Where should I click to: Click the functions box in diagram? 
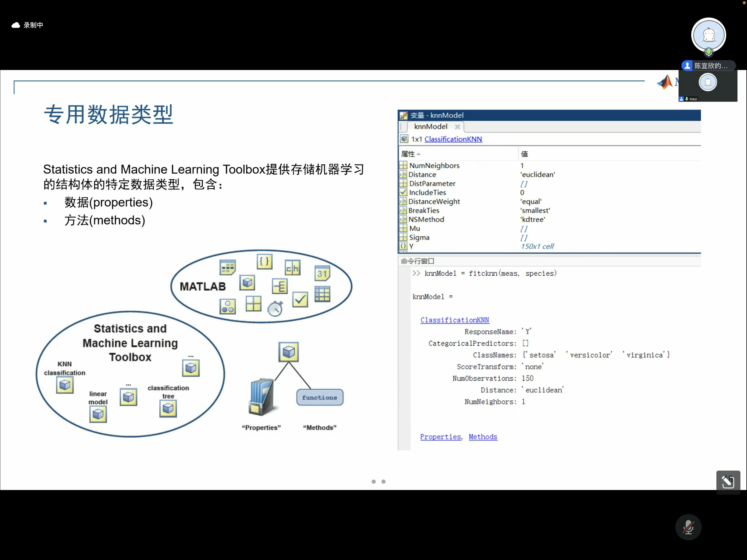[x=319, y=398]
